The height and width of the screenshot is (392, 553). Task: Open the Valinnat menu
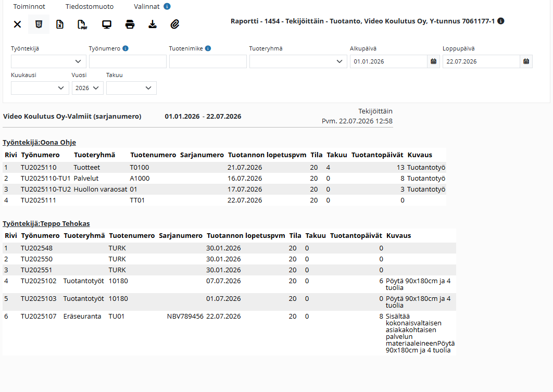click(x=147, y=6)
